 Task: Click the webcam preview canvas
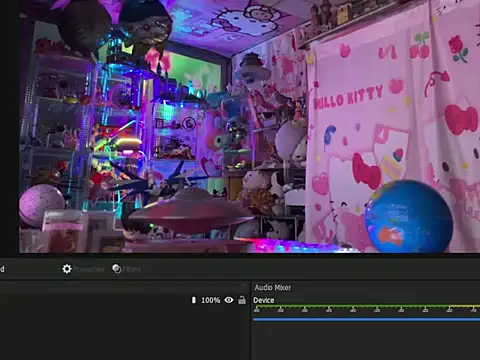click(249, 126)
